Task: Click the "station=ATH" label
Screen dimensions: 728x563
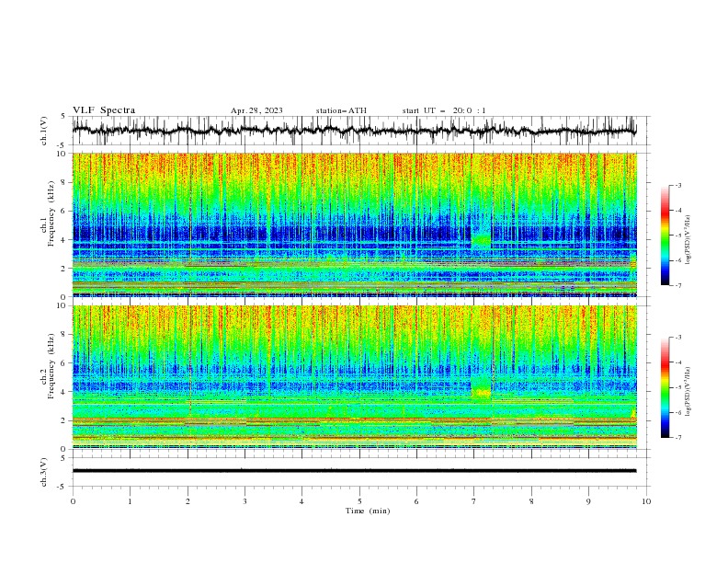Action: click(x=341, y=110)
